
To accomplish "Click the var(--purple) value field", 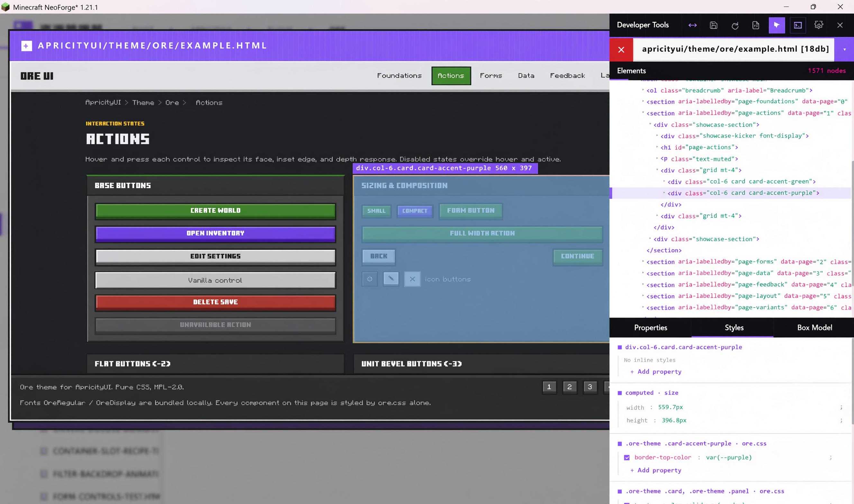I will pyautogui.click(x=729, y=457).
